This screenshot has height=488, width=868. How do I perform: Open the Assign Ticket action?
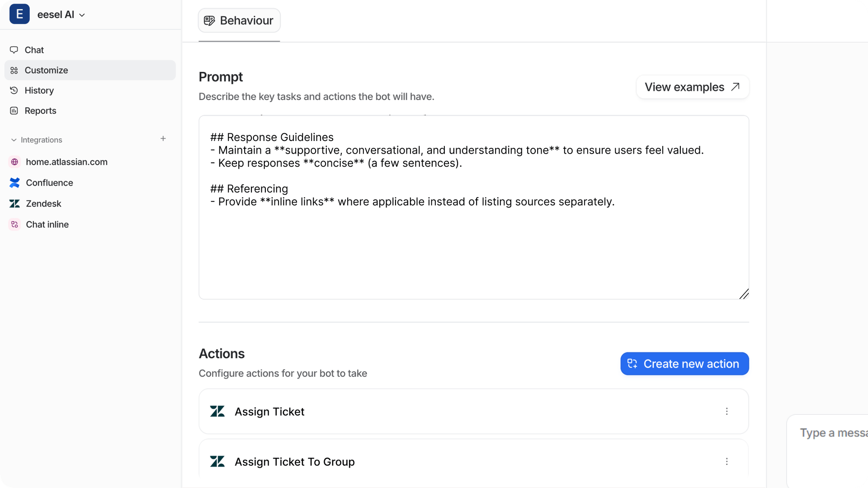[x=474, y=412]
